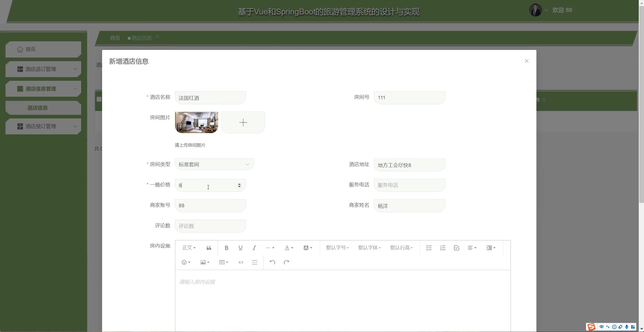Open the emoji picker dropdown

(186, 262)
